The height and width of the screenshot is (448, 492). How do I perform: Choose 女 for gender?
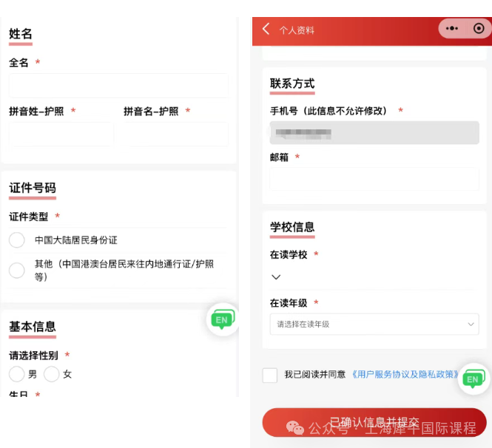coord(52,373)
